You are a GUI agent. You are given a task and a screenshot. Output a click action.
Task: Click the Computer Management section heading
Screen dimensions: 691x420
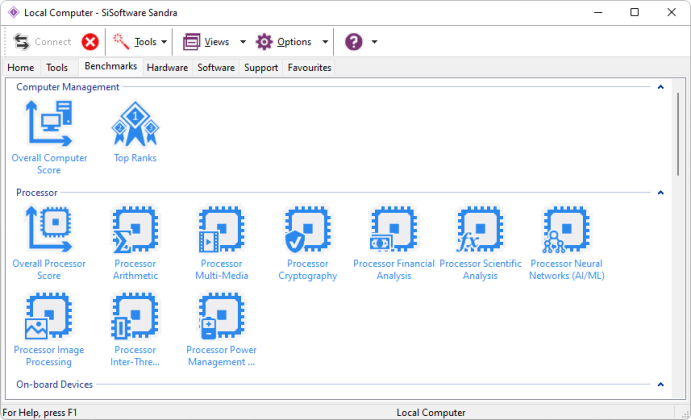coord(67,87)
